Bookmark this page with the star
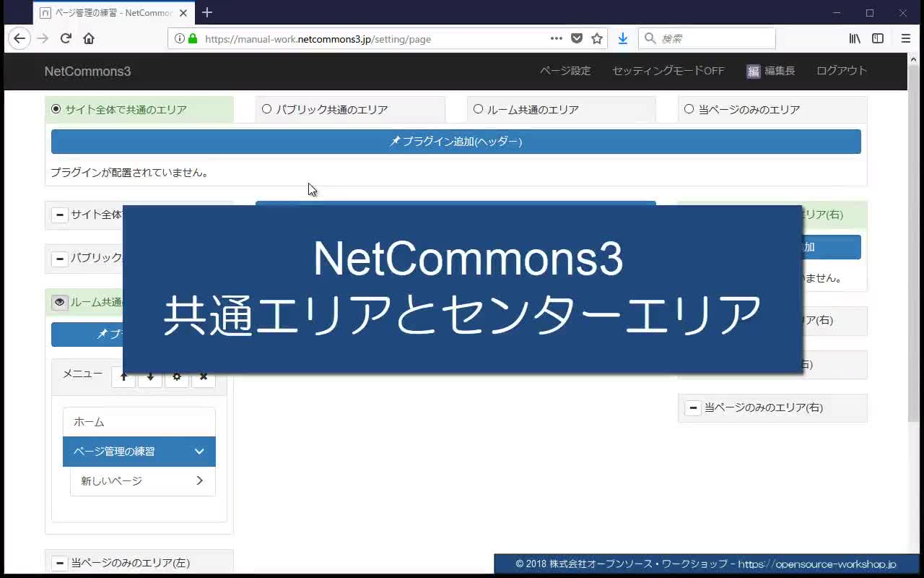924x578 pixels. [x=597, y=38]
